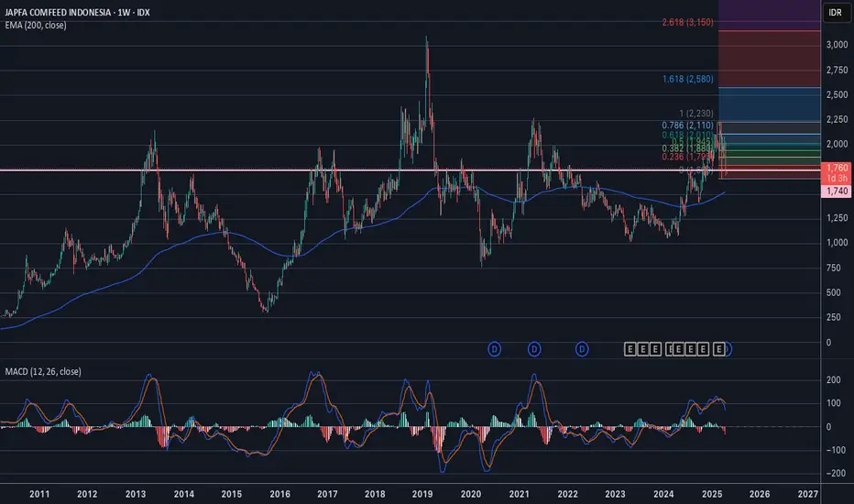The height and width of the screenshot is (504, 854).
Task: Click the blue Fibonacci zone below 1.618
Action: click(x=769, y=104)
